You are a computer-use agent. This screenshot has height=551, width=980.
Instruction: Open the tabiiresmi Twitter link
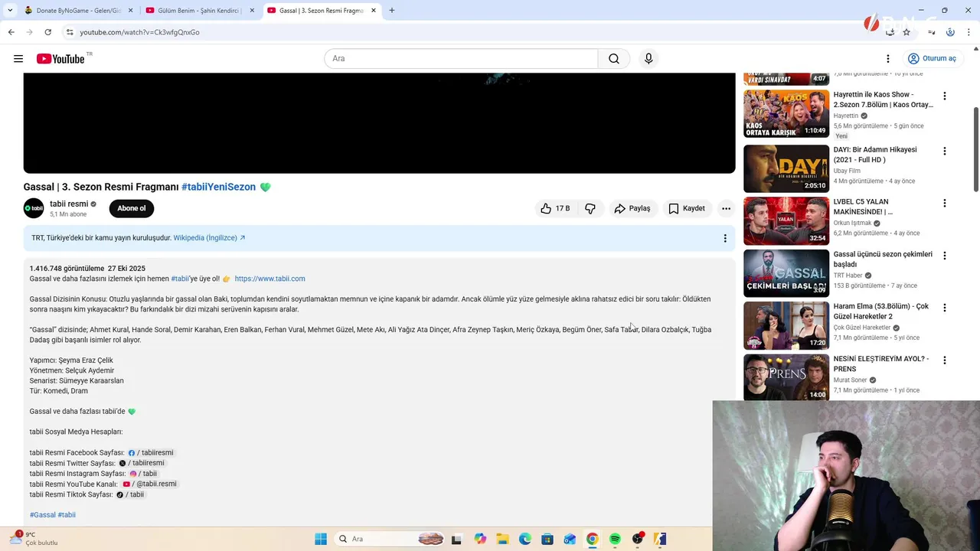pyautogui.click(x=142, y=463)
